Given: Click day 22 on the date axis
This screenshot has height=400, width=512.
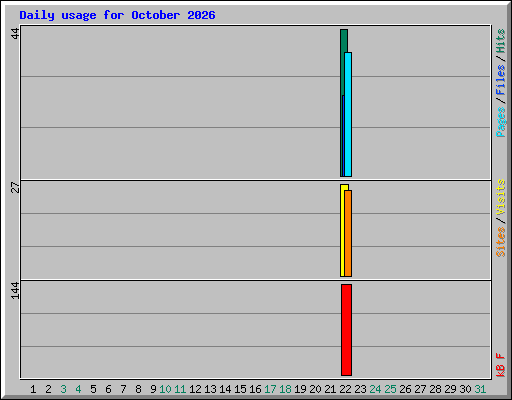Looking at the screenshot, I should point(345,389).
